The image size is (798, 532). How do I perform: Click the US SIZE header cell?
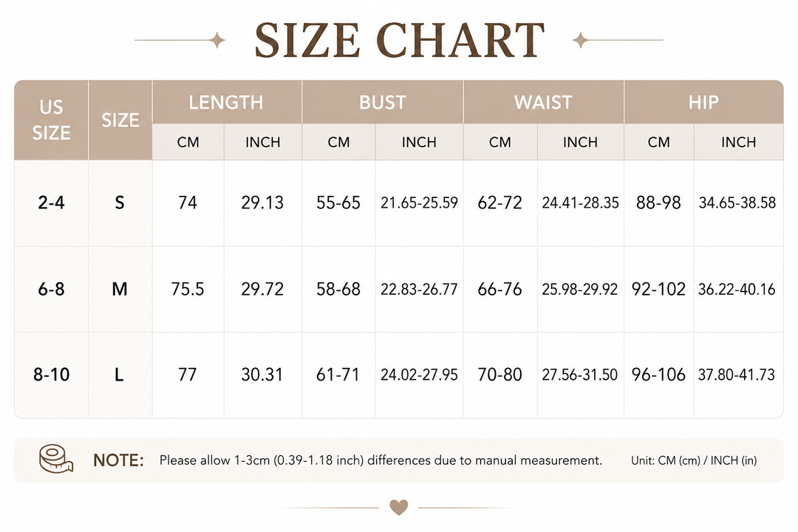(52, 120)
